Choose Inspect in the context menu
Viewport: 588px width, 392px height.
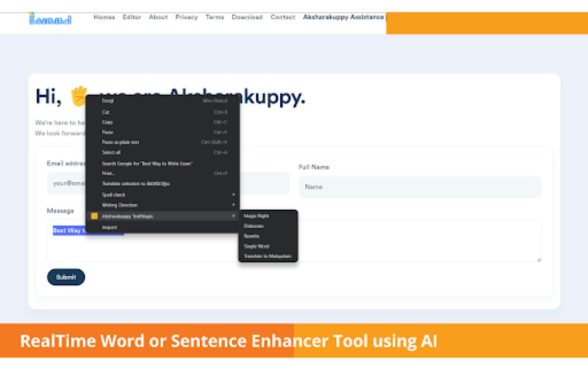(162, 227)
